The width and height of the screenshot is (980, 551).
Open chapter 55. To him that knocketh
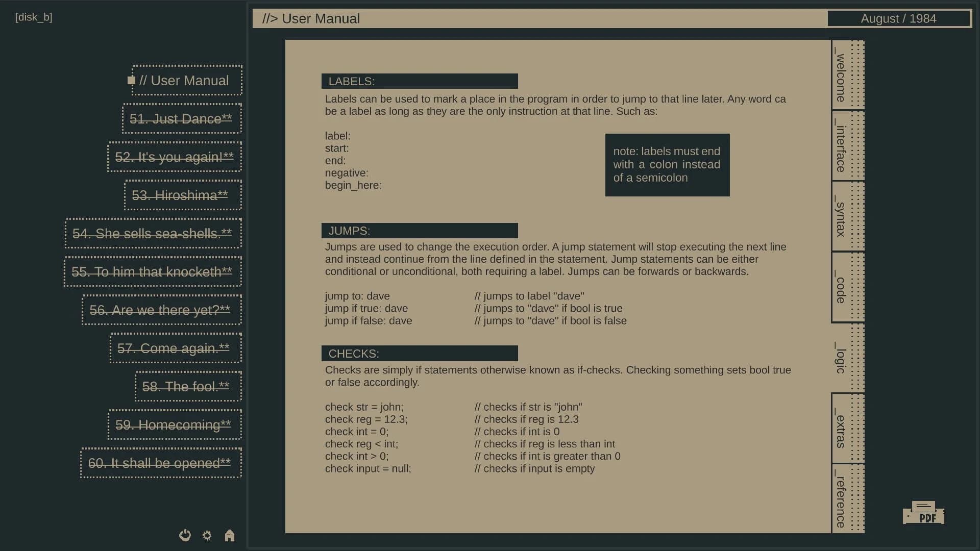point(153,272)
